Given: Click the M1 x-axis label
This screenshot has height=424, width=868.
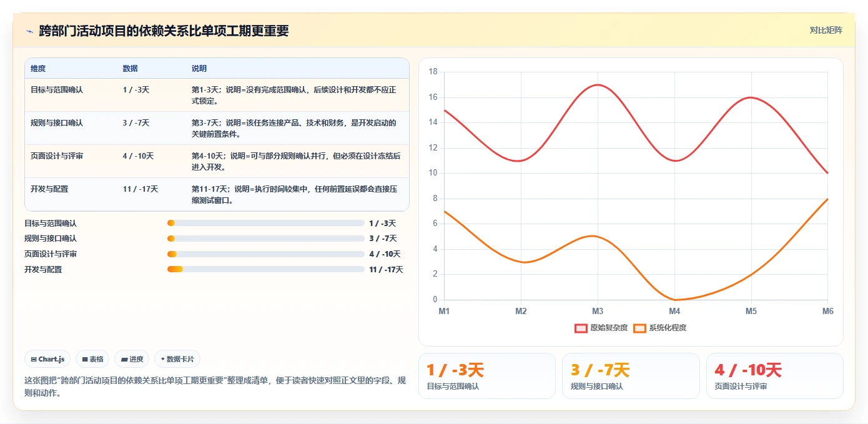Looking at the screenshot, I should click(x=444, y=311).
